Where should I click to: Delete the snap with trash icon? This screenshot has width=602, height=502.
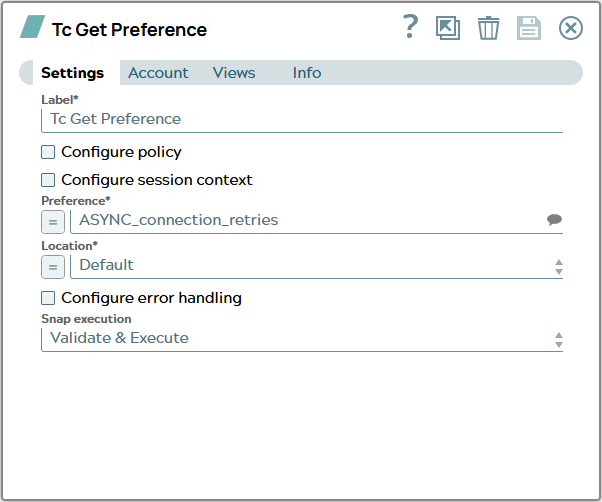coord(488,28)
